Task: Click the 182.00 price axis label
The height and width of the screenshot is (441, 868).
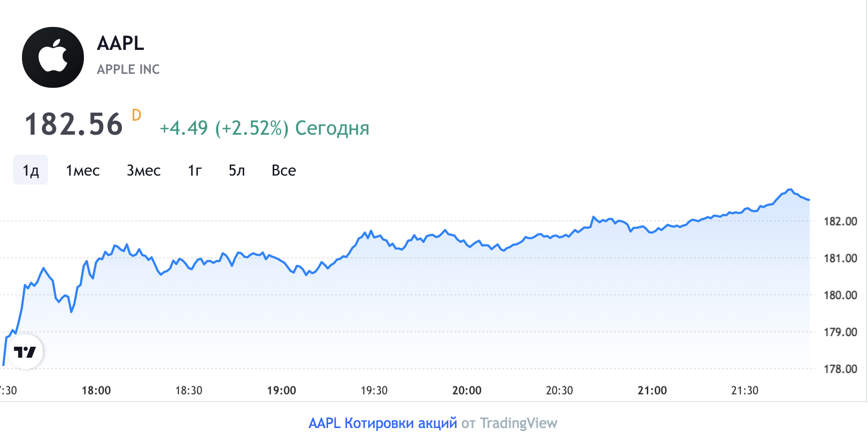Action: (840, 221)
